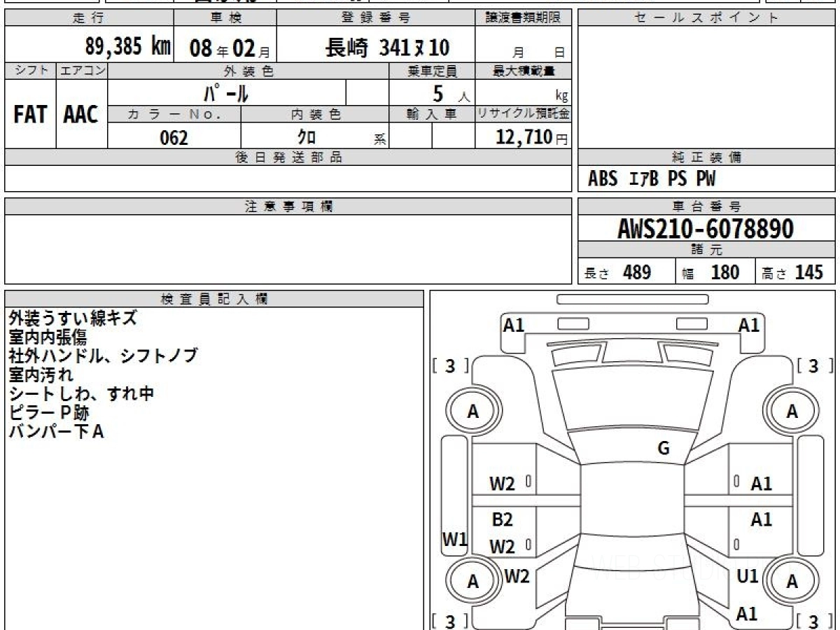
Task: Select the AAC air conditioner value
Action: tap(81, 114)
